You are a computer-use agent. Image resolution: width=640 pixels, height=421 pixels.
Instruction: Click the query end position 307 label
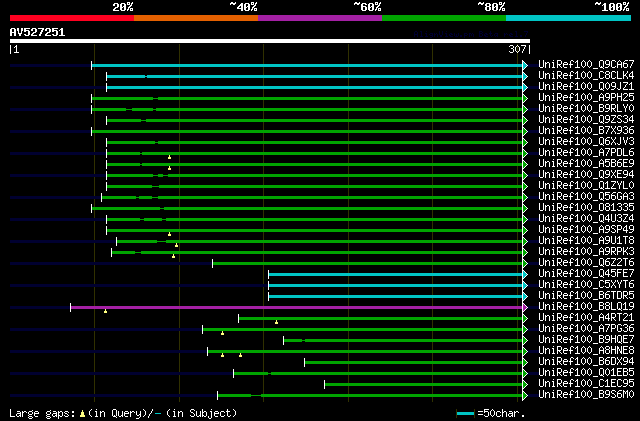[517, 49]
